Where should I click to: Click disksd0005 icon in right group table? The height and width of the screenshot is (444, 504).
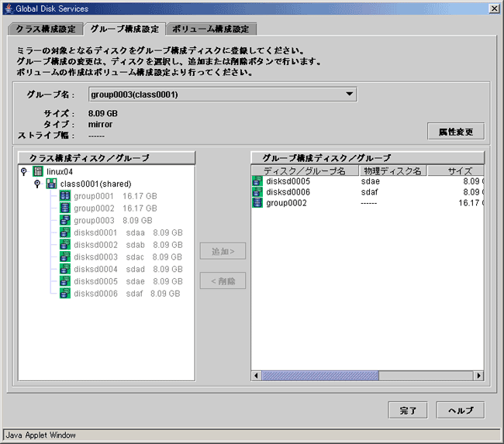pyautogui.click(x=257, y=181)
